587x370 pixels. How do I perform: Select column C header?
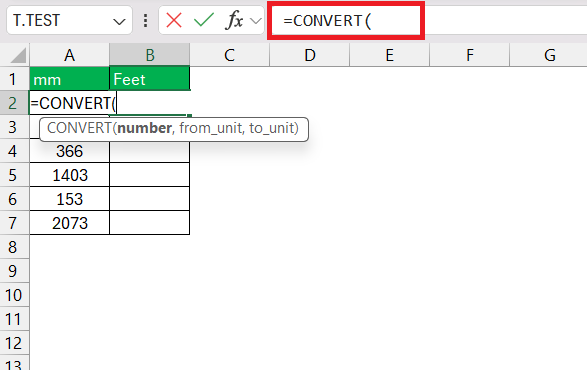[x=229, y=55]
